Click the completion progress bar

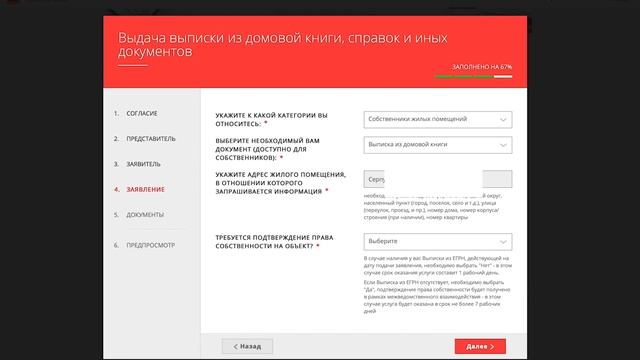(473, 76)
